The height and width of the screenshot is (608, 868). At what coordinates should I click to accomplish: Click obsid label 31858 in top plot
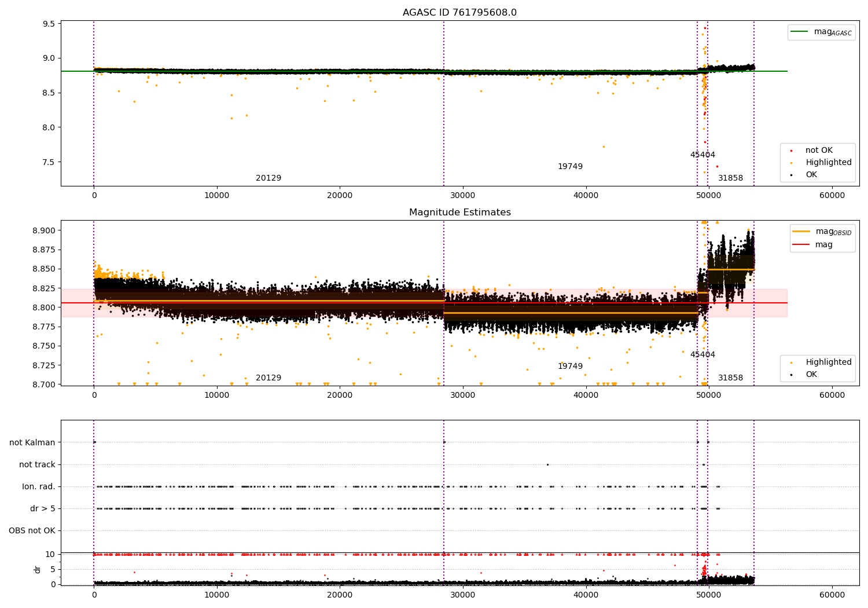coord(730,178)
